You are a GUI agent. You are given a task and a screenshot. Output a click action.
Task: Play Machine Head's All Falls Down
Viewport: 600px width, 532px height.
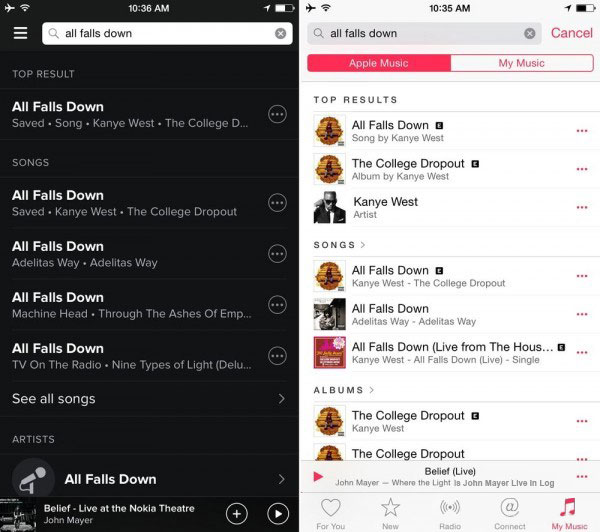tap(132, 305)
